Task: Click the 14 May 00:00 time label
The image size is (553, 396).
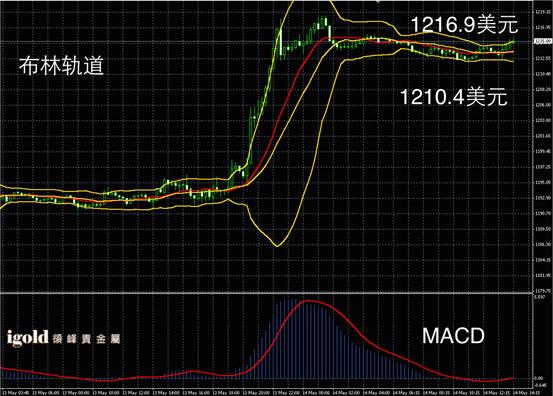Action: (x=316, y=392)
